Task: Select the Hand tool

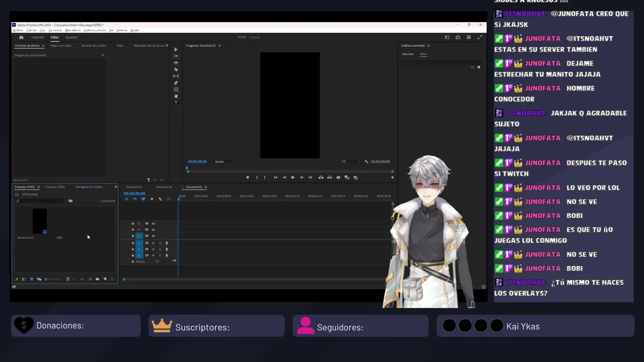Action: [x=176, y=96]
